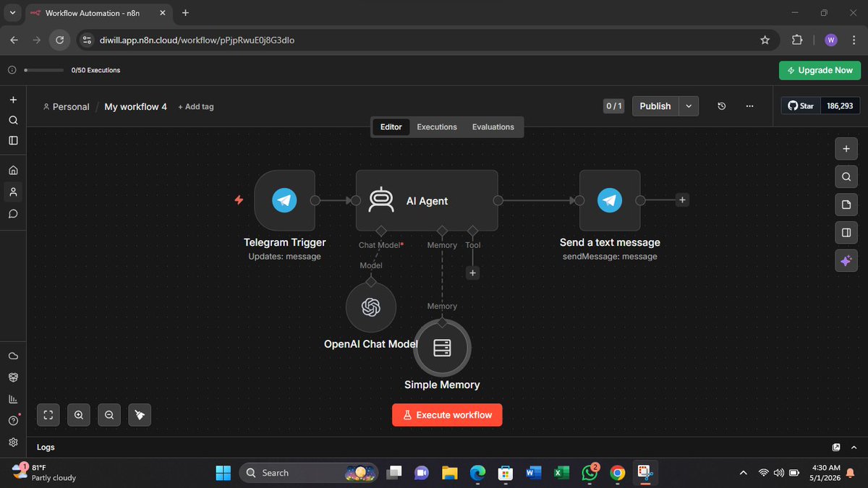This screenshot has width=868, height=488.
Task: Open the AI assistant sparkle button
Action: (x=846, y=260)
